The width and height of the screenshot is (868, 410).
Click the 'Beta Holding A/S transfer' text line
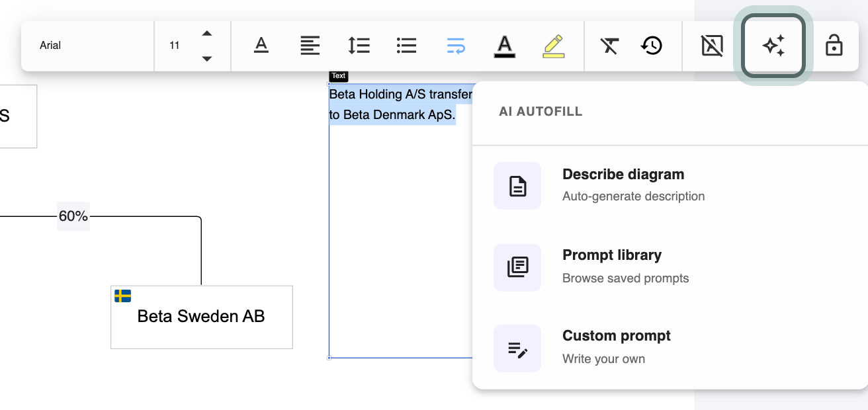[x=401, y=95]
